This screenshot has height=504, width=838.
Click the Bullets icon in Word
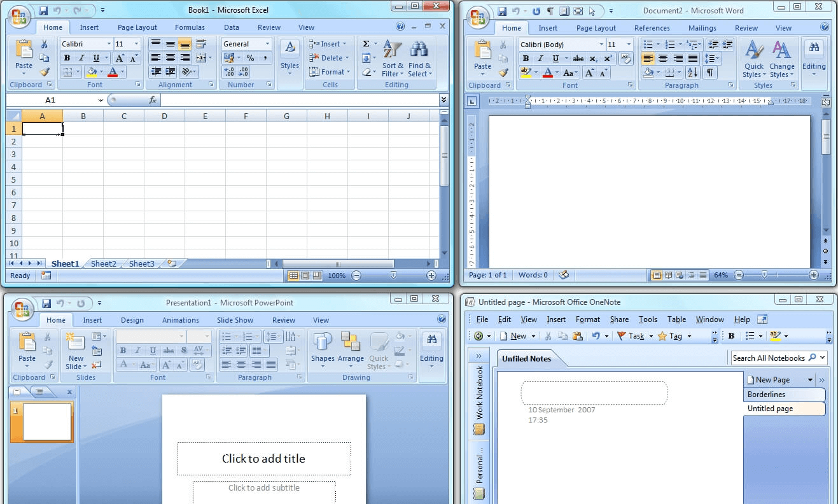(x=649, y=44)
